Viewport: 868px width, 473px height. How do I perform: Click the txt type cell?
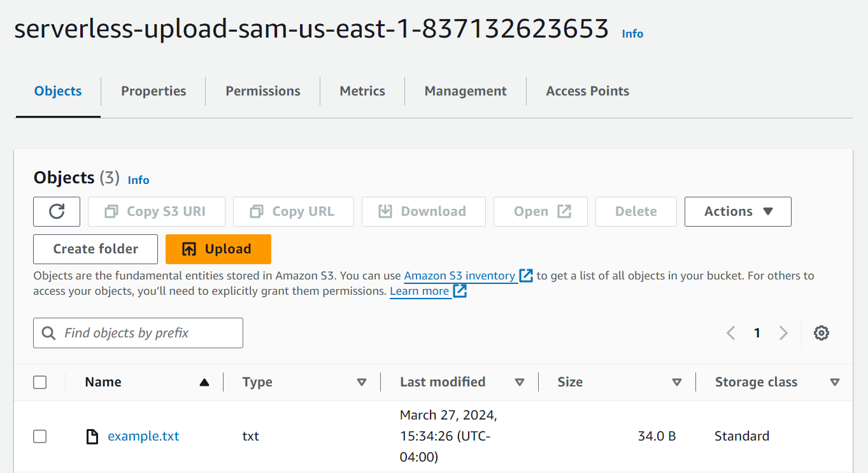click(x=251, y=436)
